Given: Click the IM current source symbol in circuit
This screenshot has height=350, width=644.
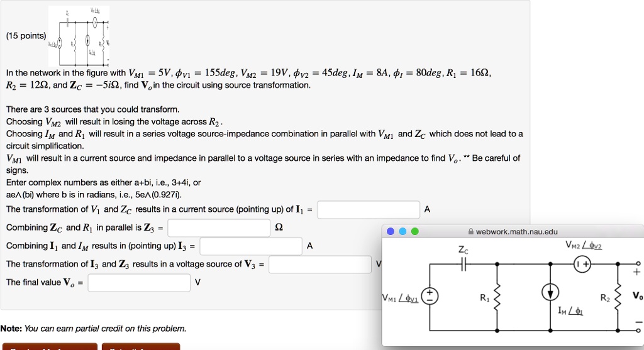Looking at the screenshot, I should click(550, 293).
